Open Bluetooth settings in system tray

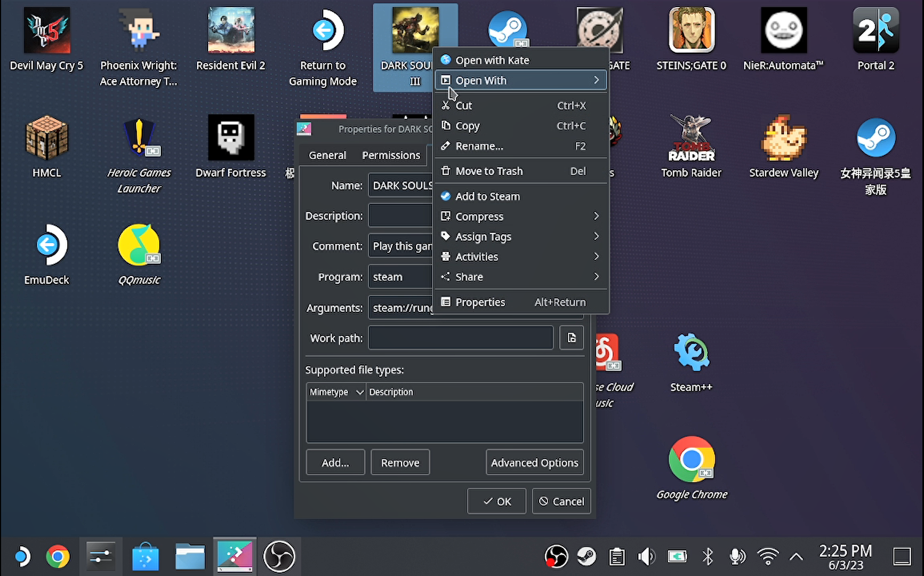click(708, 557)
